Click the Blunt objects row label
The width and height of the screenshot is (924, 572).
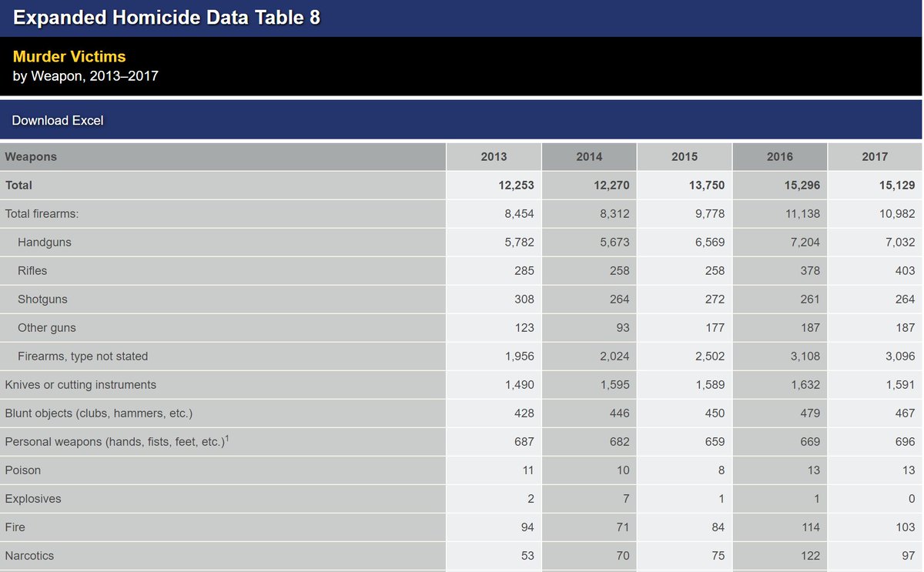coord(99,413)
